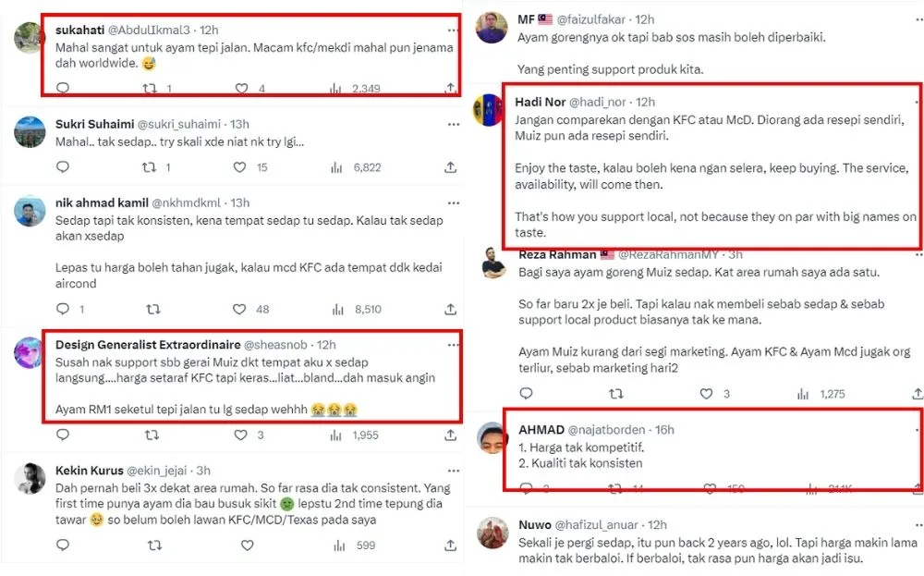The height and width of the screenshot is (576, 924).
Task: Open Kekin Kurus profile name link
Action: click(x=96, y=470)
